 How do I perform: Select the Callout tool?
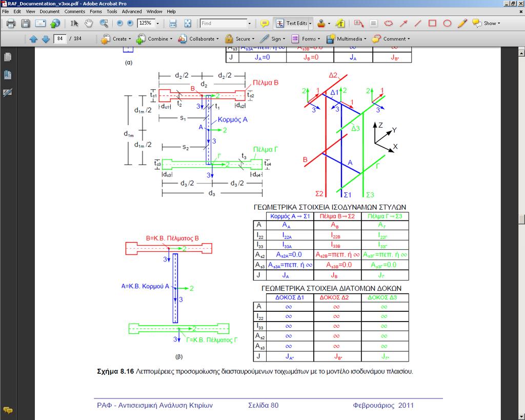click(358, 23)
